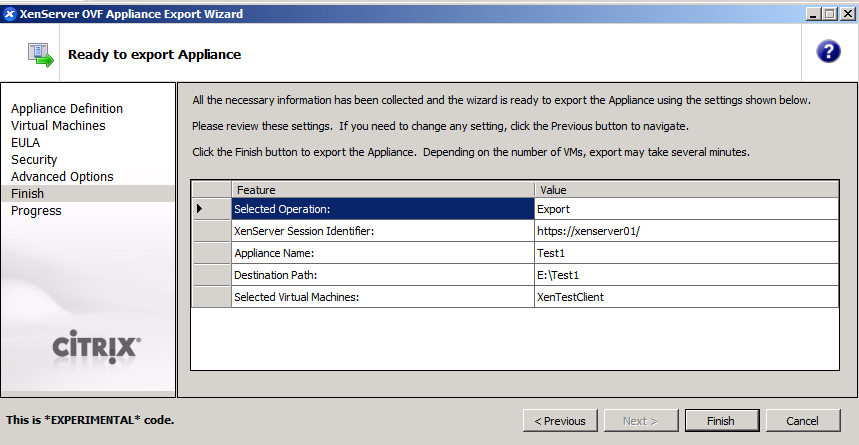Screen dimensions: 859x445
Task: Select the 'Test1' appliance name value
Action: point(686,253)
